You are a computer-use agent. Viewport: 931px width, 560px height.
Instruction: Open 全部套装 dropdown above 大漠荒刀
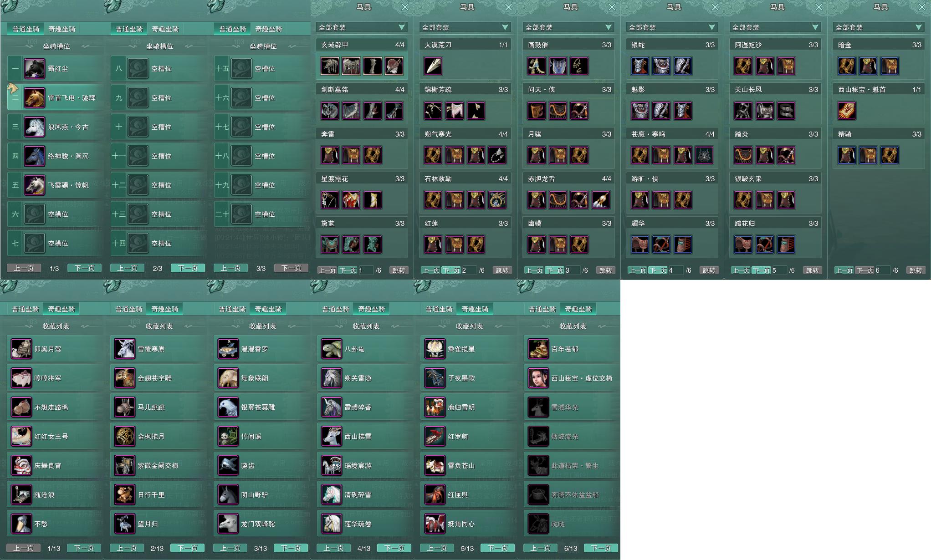(x=465, y=27)
